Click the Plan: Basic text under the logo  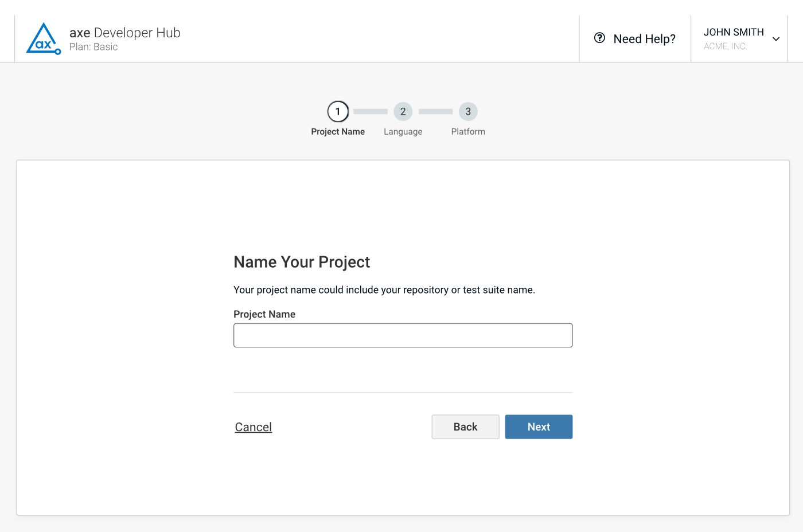(93, 46)
